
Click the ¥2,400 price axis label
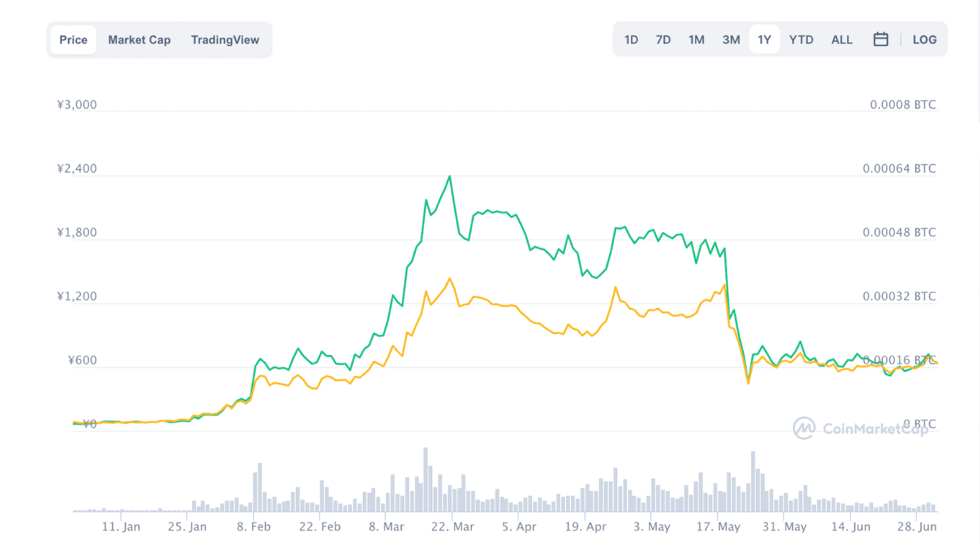click(x=77, y=169)
